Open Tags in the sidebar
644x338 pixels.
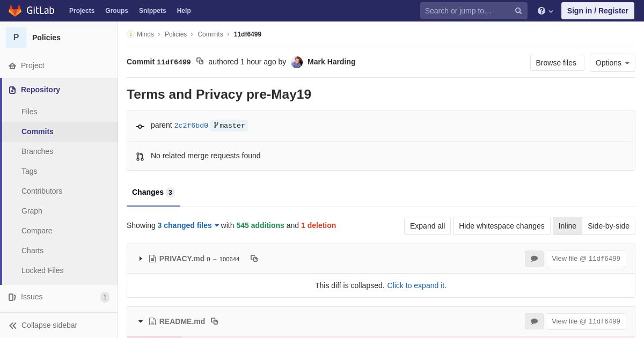tap(30, 171)
